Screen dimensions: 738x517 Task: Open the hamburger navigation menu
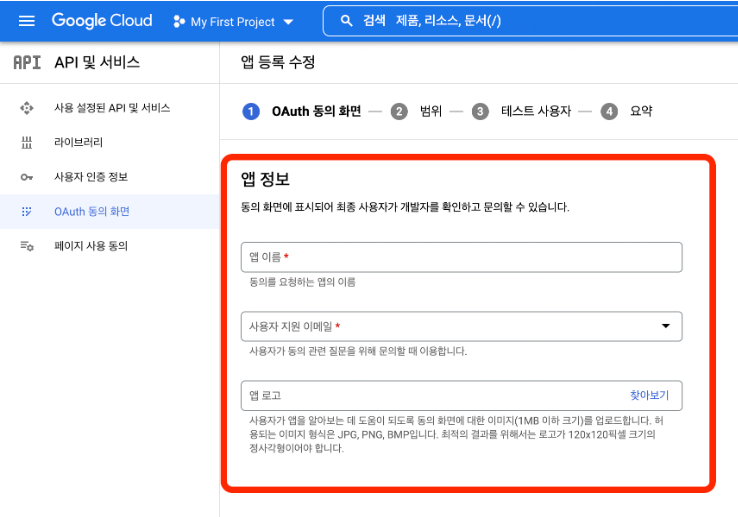tap(27, 21)
